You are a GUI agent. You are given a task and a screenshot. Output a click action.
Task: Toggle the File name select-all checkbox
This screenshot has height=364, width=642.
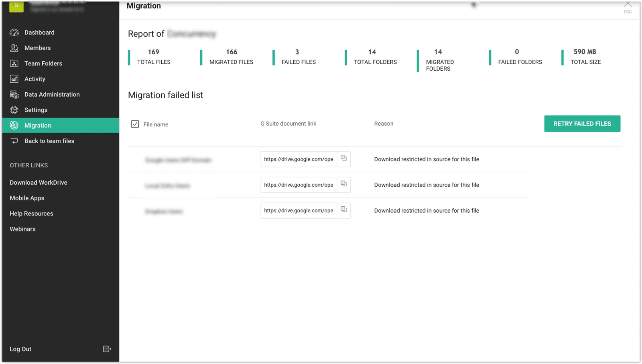(135, 124)
